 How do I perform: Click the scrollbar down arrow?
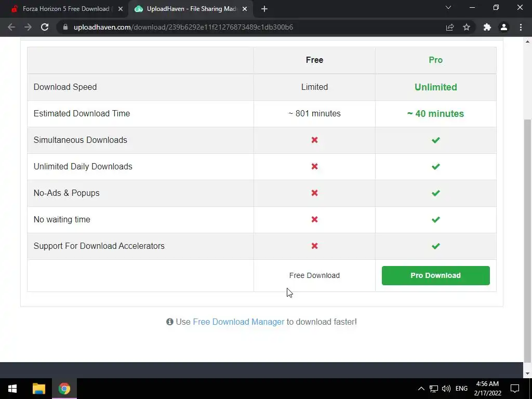coord(528,374)
